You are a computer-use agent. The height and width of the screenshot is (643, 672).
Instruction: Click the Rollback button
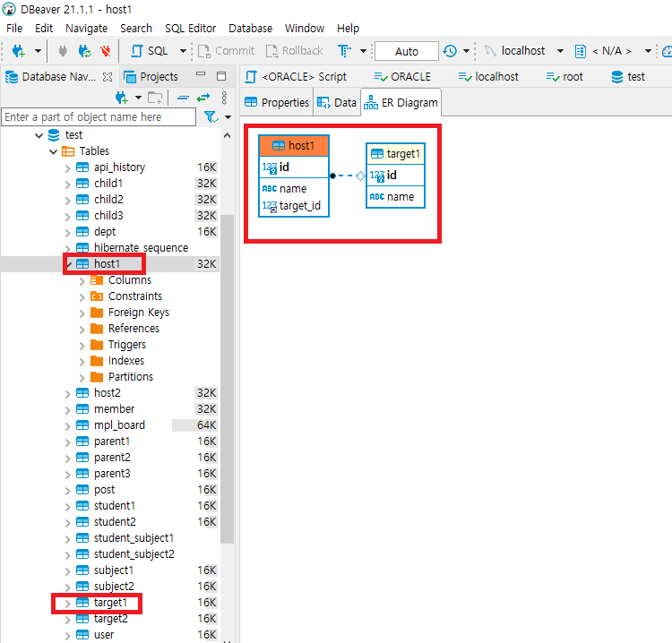[294, 51]
